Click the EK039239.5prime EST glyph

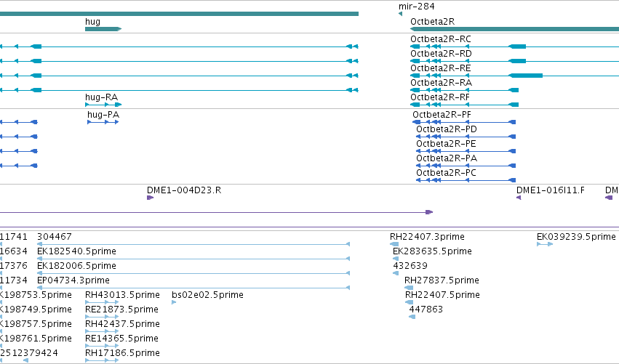[x=545, y=244]
